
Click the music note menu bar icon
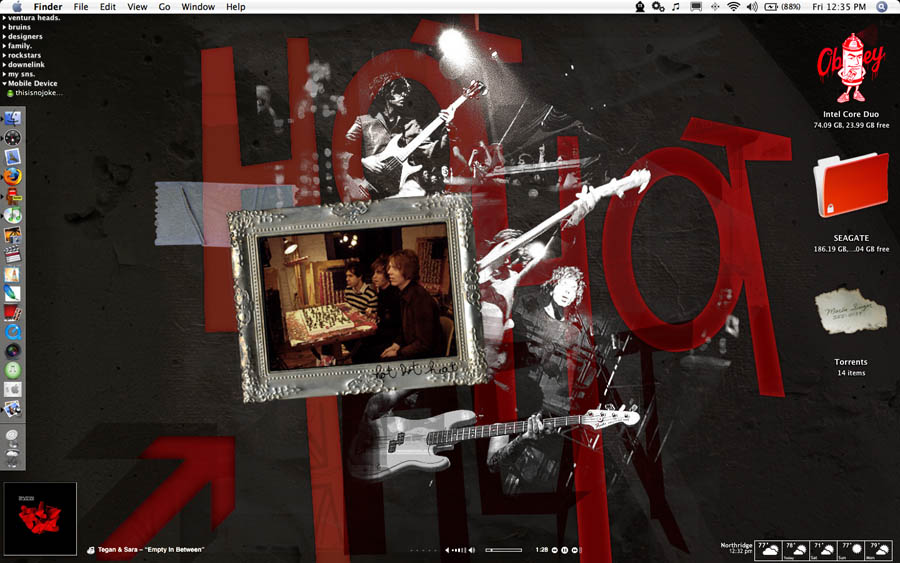pyautogui.click(x=676, y=7)
